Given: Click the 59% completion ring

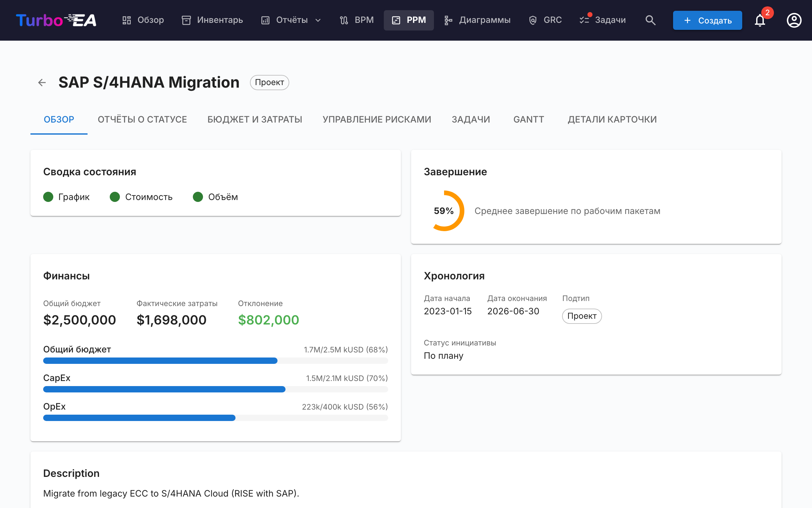Looking at the screenshot, I should click(444, 211).
